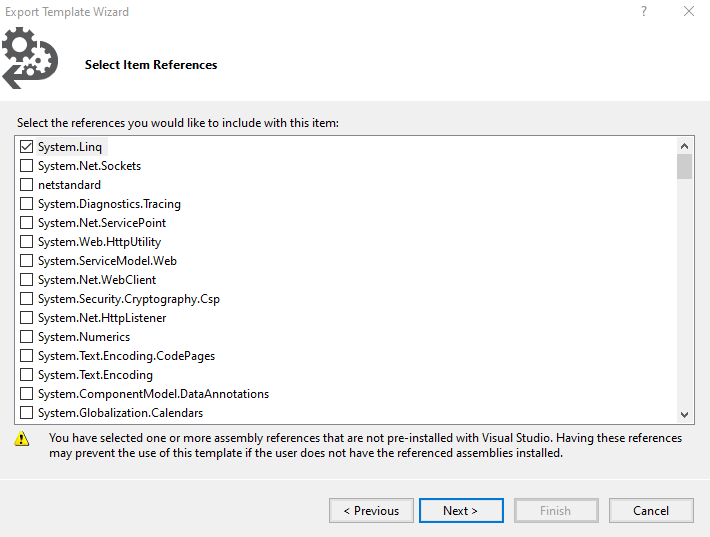Select the System.Net.ServicePoint checkbox
This screenshot has width=710, height=537.
click(26, 223)
